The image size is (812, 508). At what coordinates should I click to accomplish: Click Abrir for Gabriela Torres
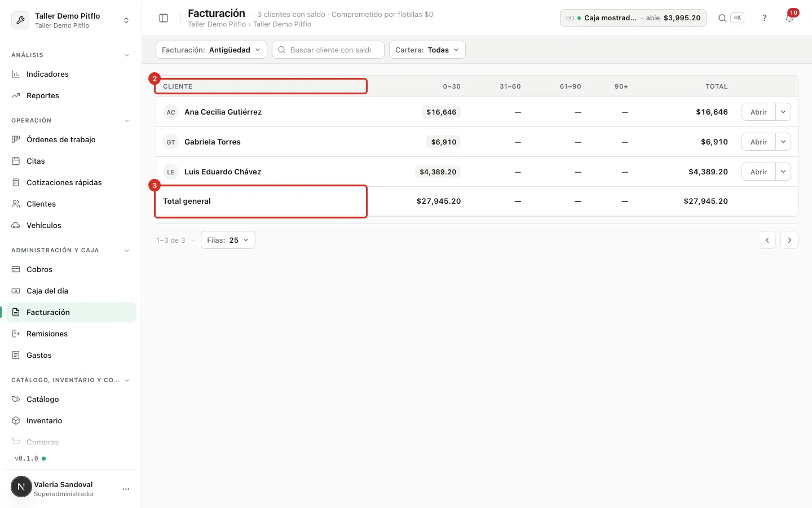pos(758,142)
